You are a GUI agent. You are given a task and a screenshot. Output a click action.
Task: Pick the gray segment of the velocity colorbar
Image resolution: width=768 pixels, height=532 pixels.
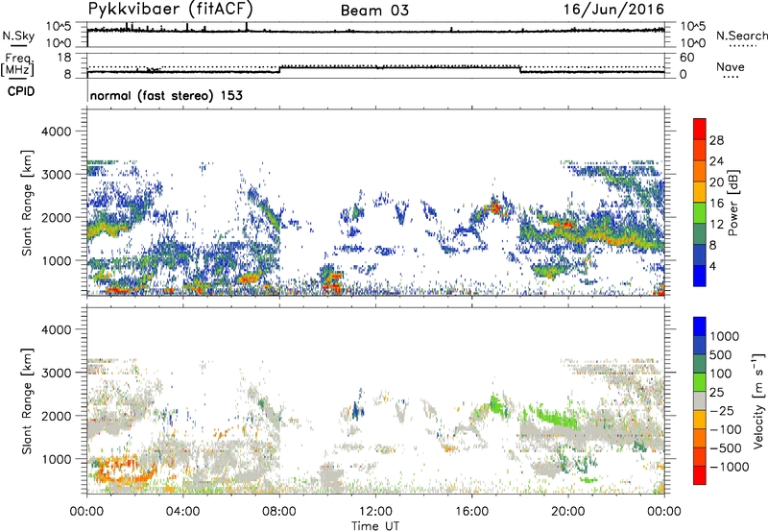(x=700, y=400)
